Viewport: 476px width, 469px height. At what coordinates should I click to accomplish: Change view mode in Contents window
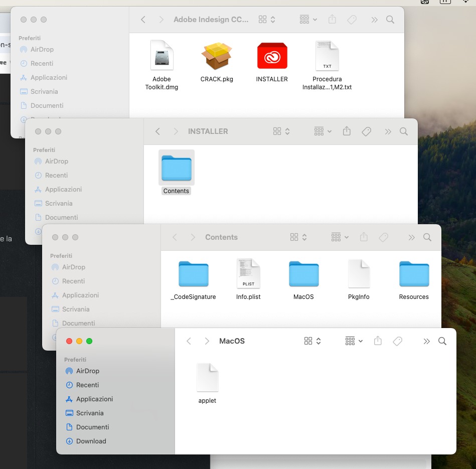(x=298, y=237)
